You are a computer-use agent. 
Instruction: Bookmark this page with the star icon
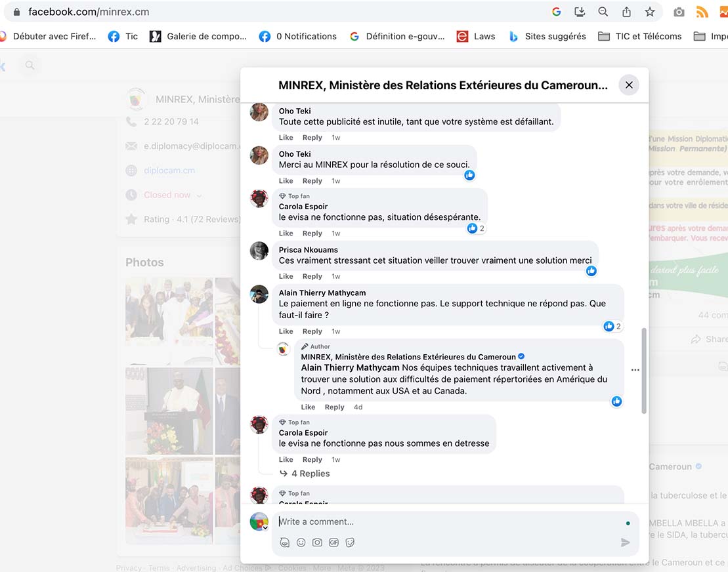click(x=649, y=12)
